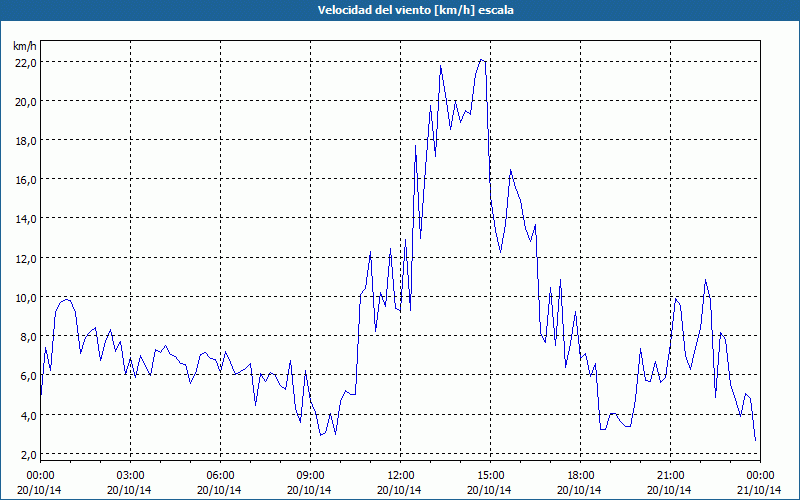Viewport: 800px width, 500px height.
Task: Click the chart title 'Velocidad del viento [km/h] escala'
Action: tap(415, 10)
